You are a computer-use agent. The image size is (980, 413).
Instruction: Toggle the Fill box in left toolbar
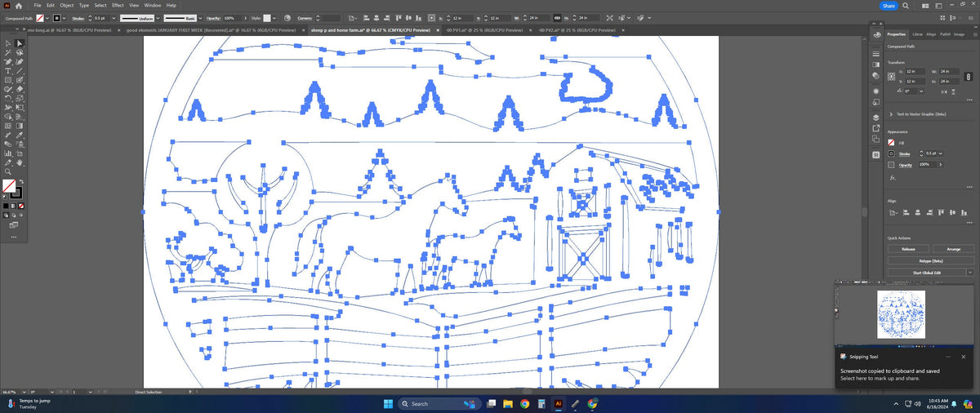[x=8, y=185]
